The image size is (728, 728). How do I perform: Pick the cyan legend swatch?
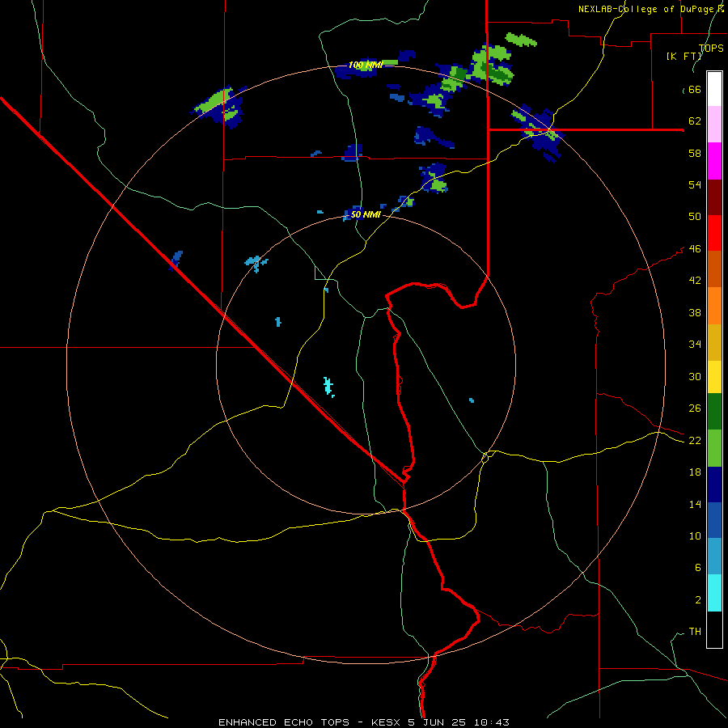714,593
